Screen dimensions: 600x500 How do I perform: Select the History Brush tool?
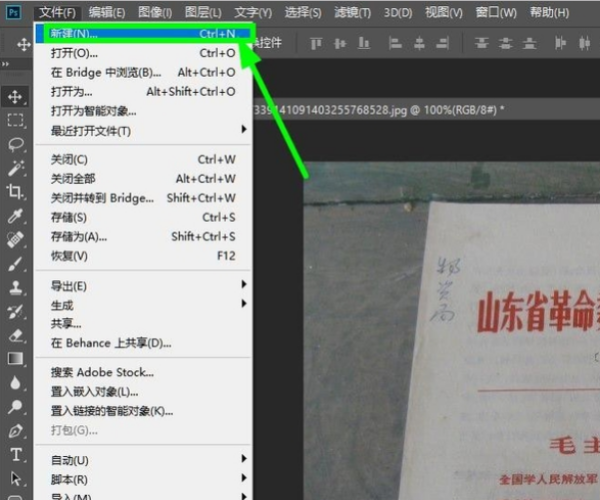[x=15, y=312]
